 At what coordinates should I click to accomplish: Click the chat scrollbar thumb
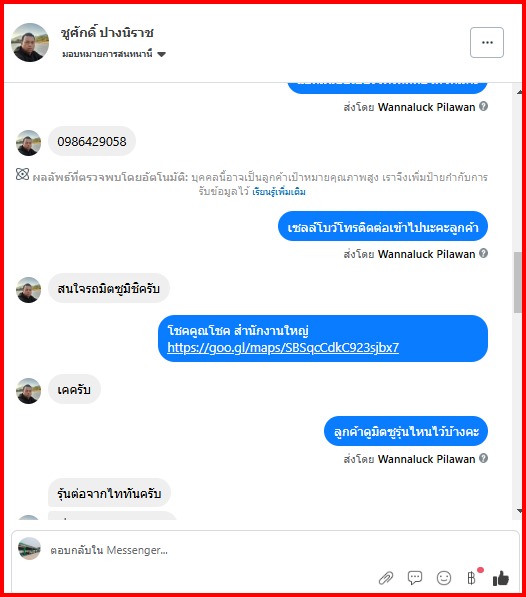coord(518,282)
